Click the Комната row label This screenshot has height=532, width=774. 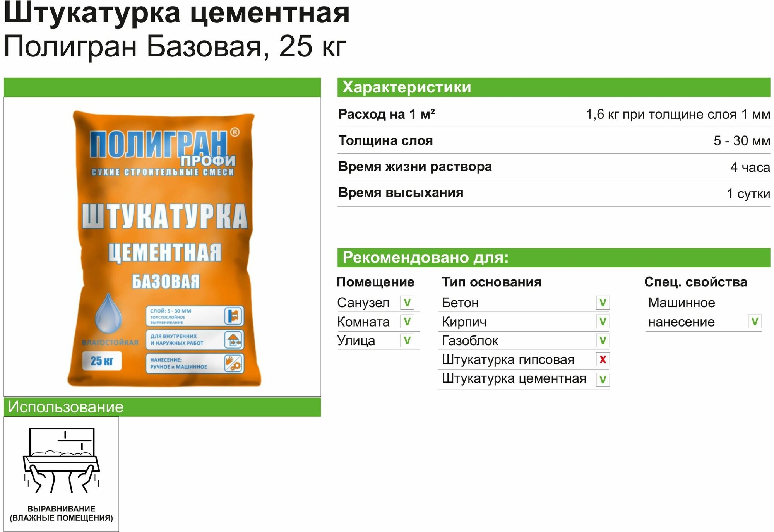pyautogui.click(x=363, y=322)
